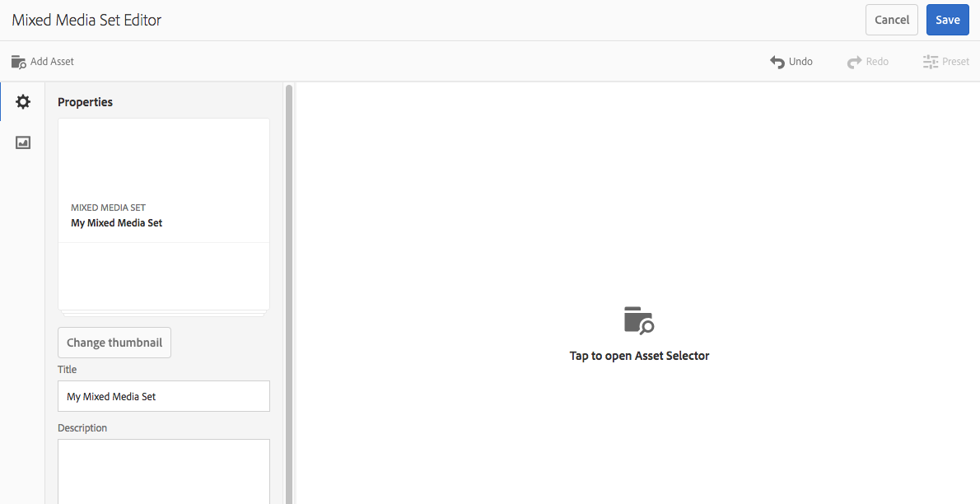The image size is (980, 504).
Task: Click the Change thumbnail button
Action: tap(114, 343)
